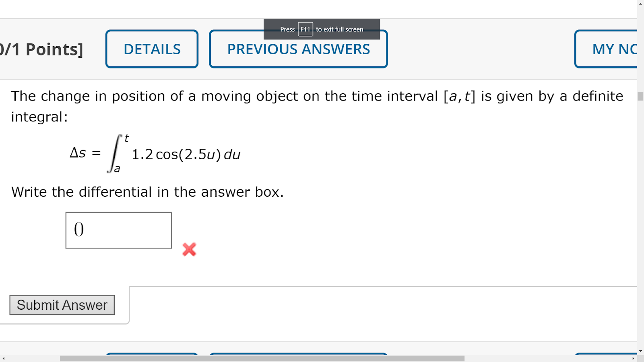Click the red X incorrect answer icon
Viewport: 644px width, 362px height.
(189, 249)
